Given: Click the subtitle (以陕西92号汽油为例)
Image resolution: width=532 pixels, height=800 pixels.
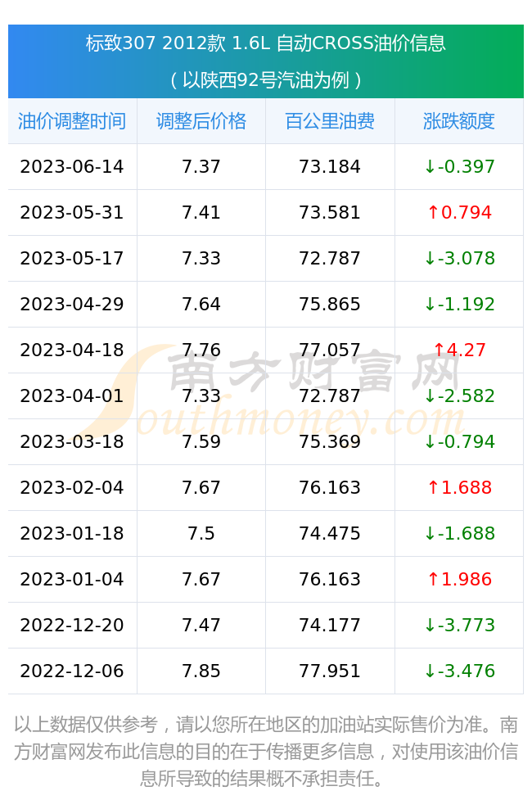Looking at the screenshot, I should point(266,80).
